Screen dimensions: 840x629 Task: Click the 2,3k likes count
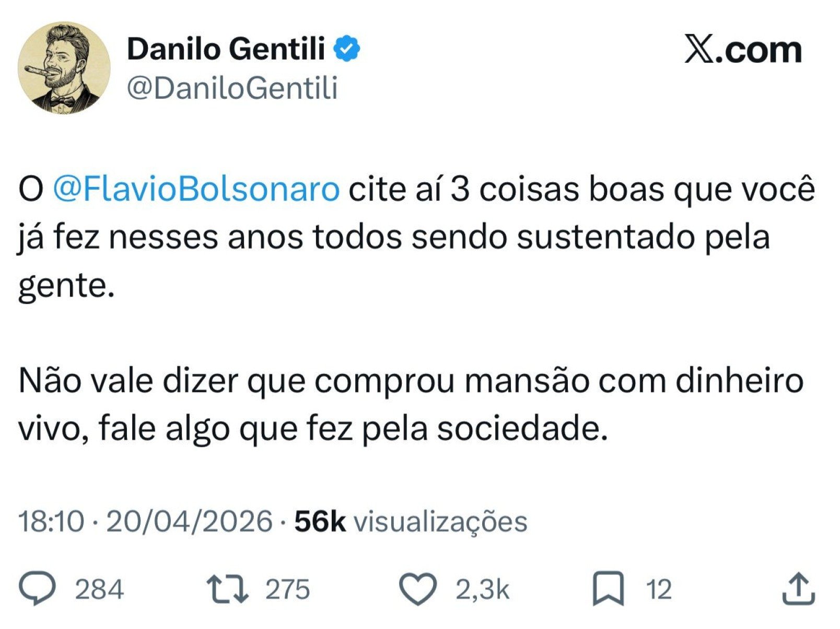click(482, 590)
